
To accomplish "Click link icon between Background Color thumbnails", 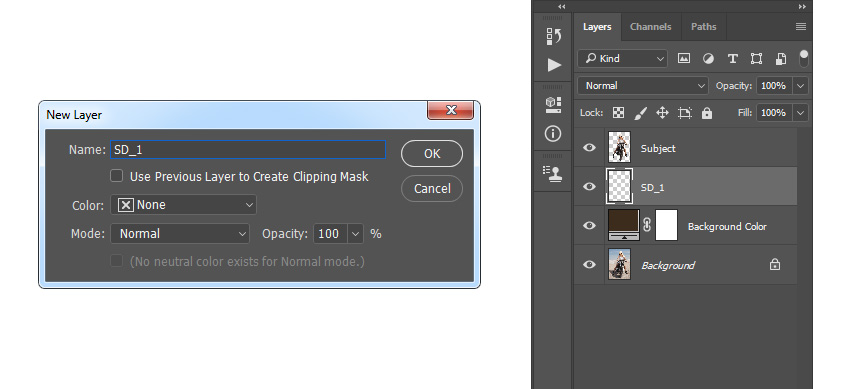I will coord(647,225).
